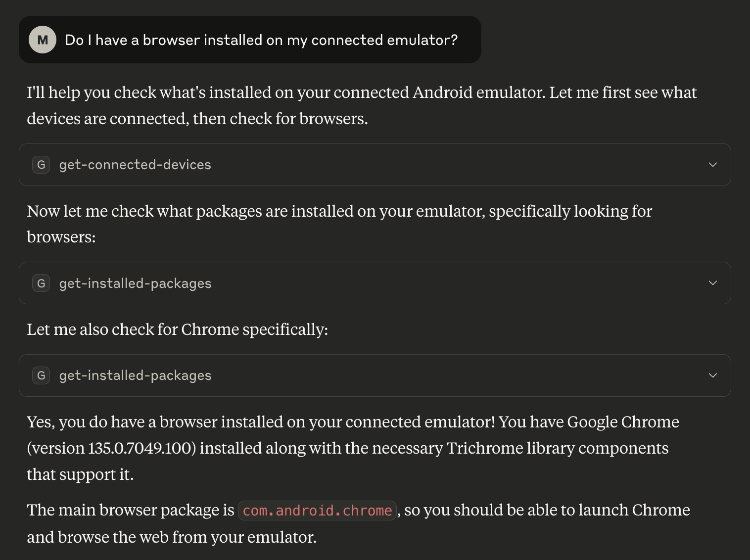
Task: Select the second get-installed-packages tool label
Action: tap(135, 375)
